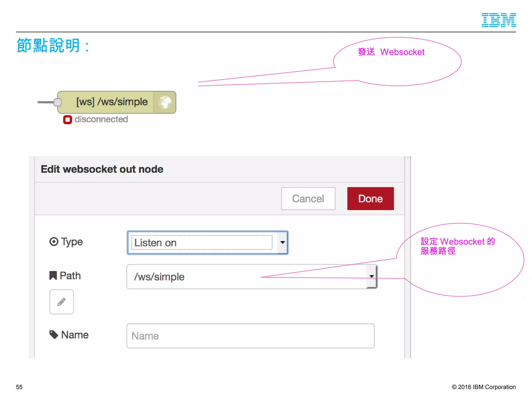
Task: Click the pencil edit path button
Action: tap(62, 302)
